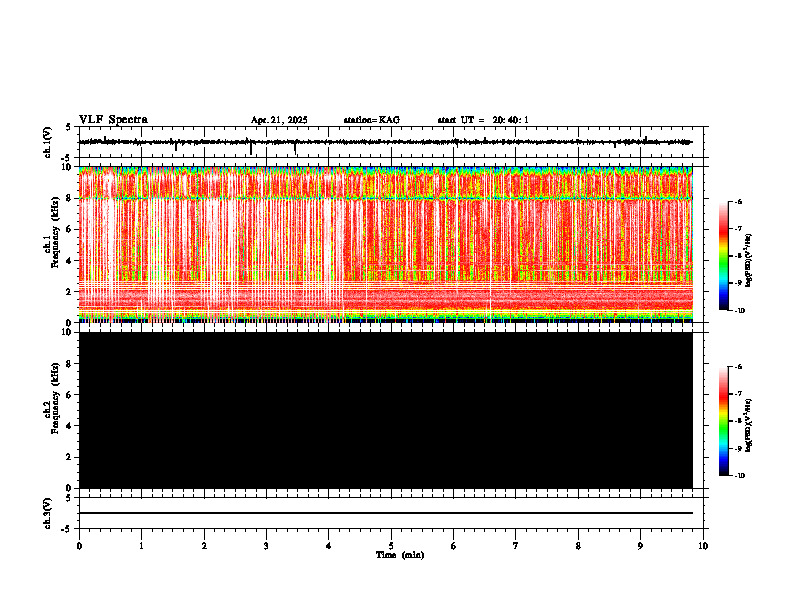
Task: Click the "7" minute tick label
Action: [x=516, y=546]
